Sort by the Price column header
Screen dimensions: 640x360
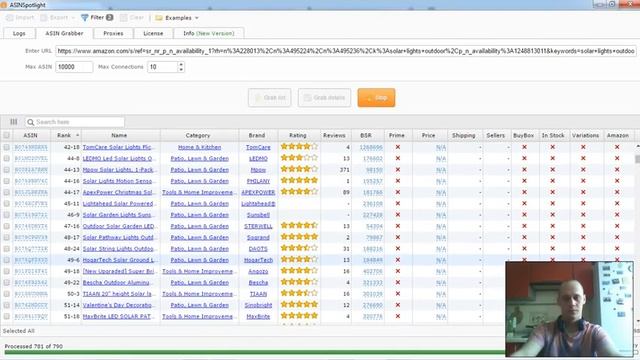[x=428, y=135]
